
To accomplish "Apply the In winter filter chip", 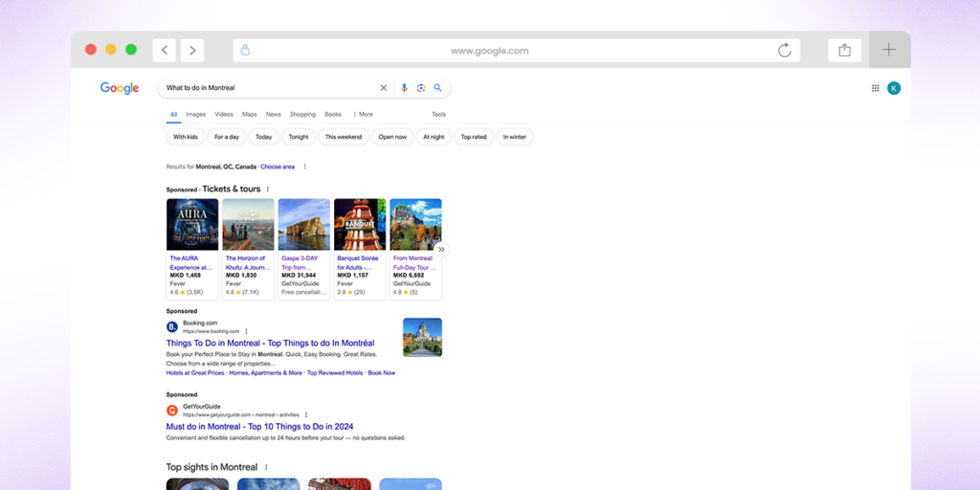I will point(514,137).
